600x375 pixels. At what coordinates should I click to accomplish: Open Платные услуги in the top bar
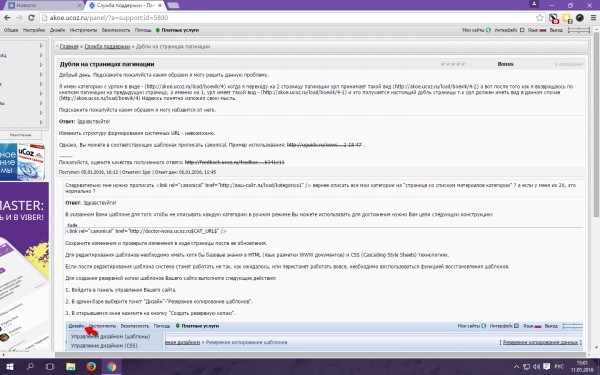point(180,30)
